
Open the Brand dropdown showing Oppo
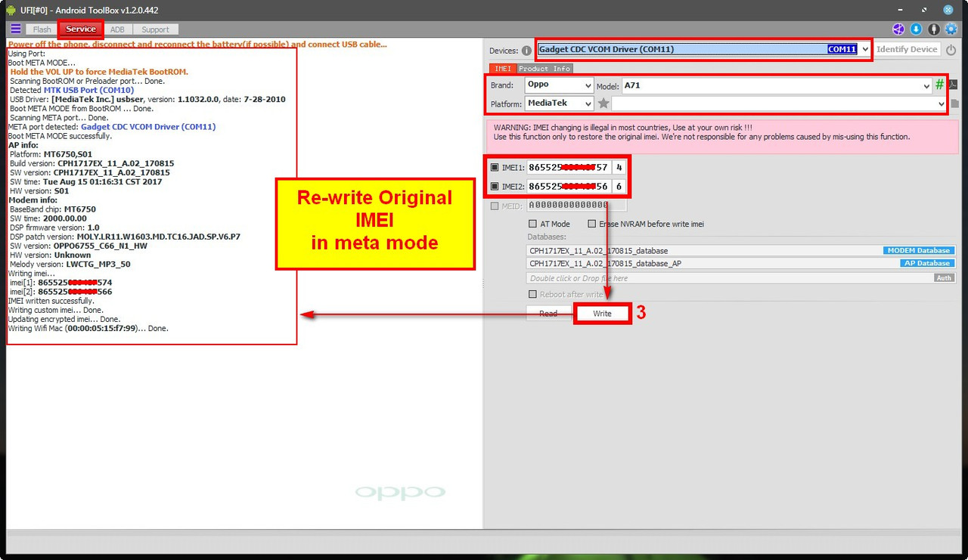(x=559, y=85)
